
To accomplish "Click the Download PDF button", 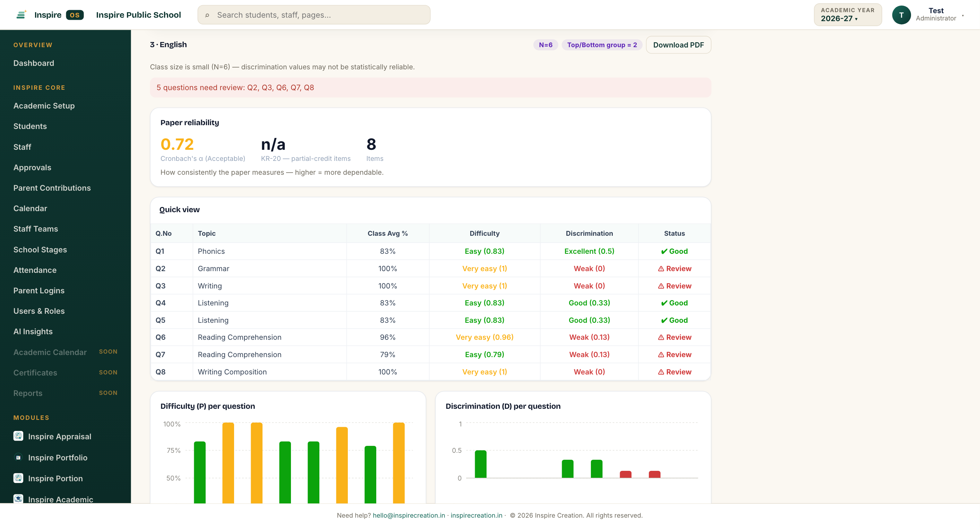I will 678,45.
